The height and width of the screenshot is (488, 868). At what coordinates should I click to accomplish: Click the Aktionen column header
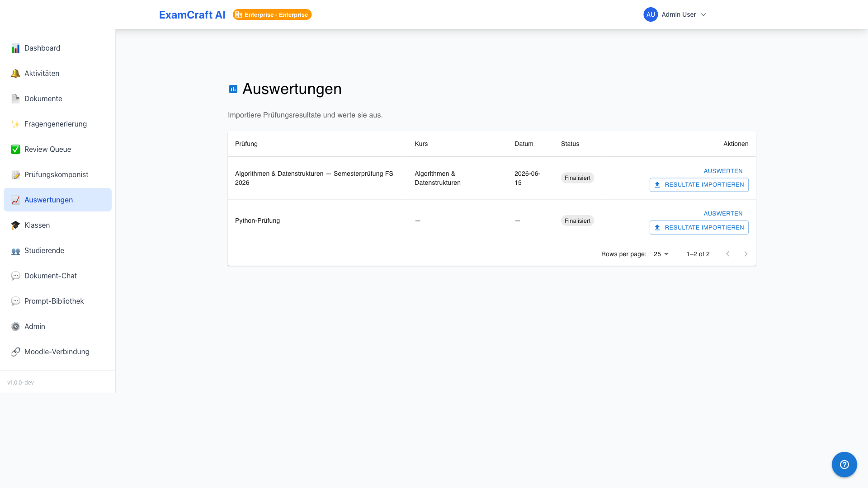coord(736,144)
